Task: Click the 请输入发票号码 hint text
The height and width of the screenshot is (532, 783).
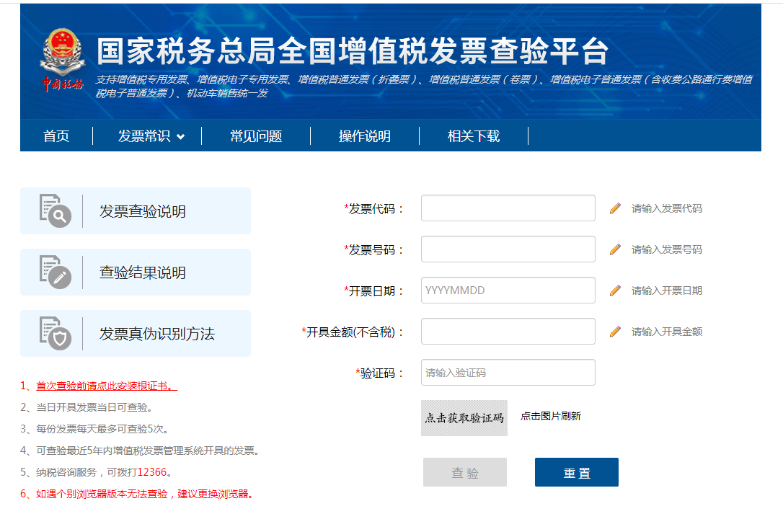Action: [x=667, y=249]
